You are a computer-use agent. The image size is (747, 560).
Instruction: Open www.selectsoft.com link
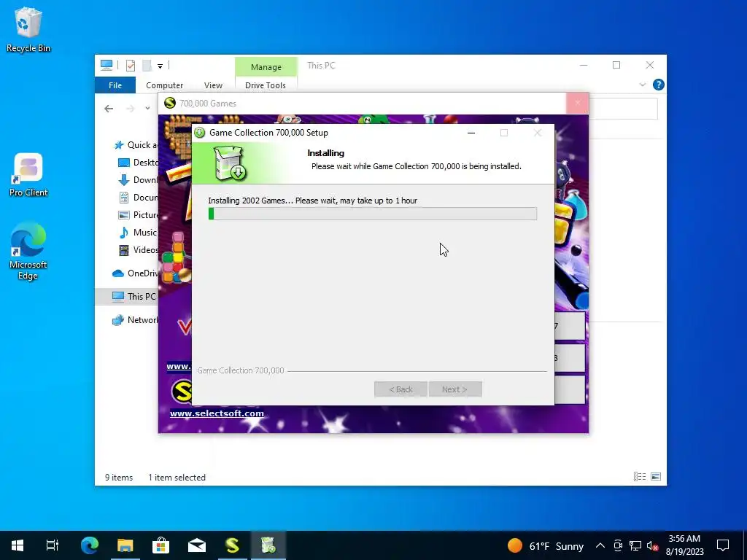tap(217, 413)
